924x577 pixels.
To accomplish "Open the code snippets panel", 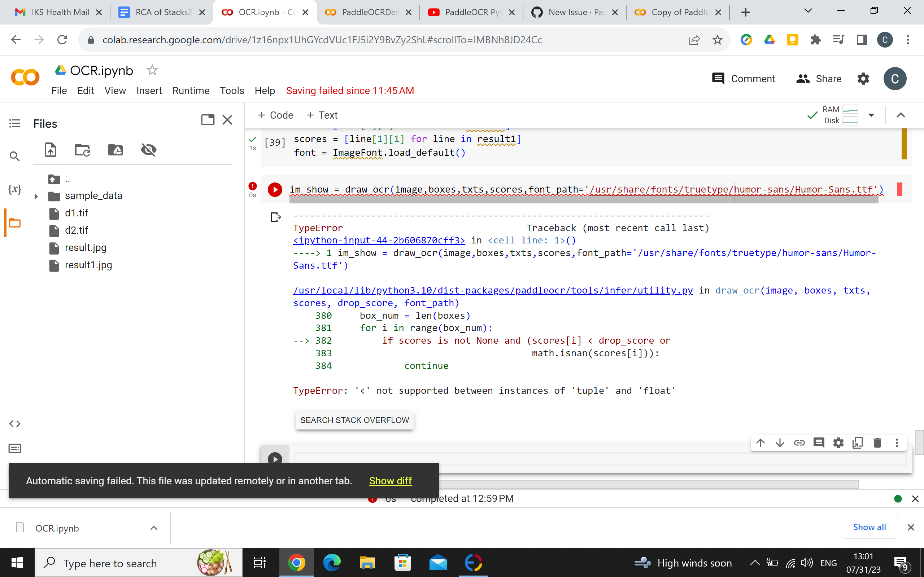I will (15, 423).
